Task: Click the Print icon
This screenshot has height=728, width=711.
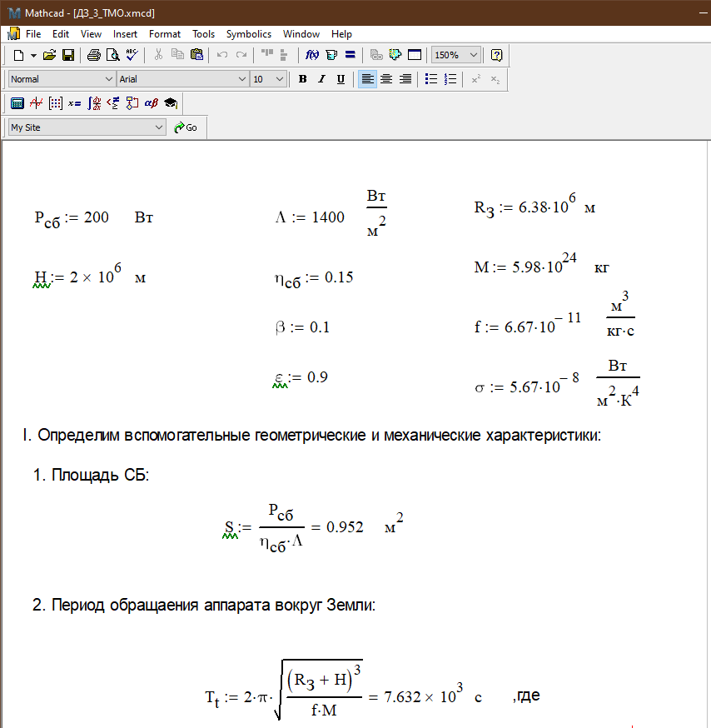Action: (93, 55)
